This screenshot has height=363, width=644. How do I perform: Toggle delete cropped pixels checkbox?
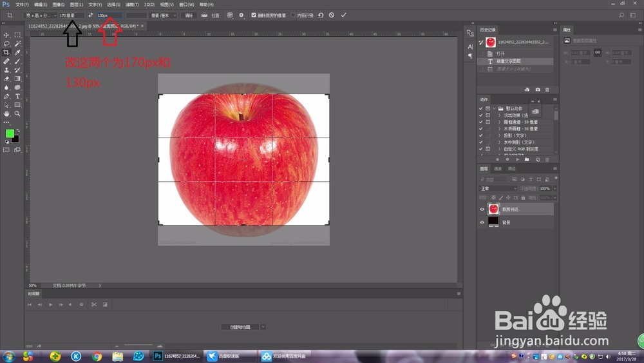coord(254,15)
